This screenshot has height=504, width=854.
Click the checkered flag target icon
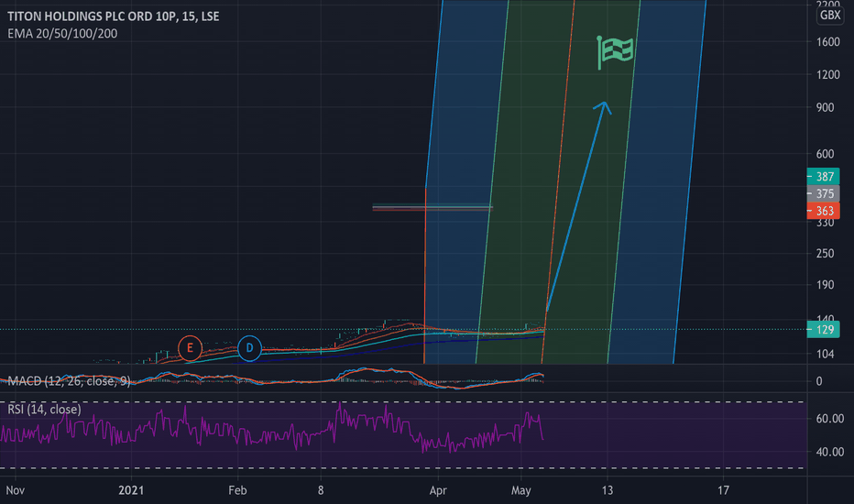[x=616, y=52]
